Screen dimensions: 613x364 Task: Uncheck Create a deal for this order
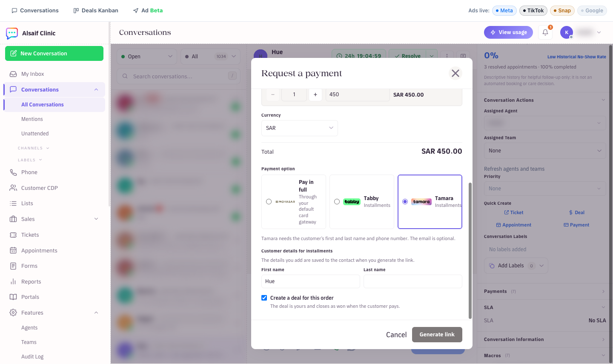pyautogui.click(x=264, y=298)
